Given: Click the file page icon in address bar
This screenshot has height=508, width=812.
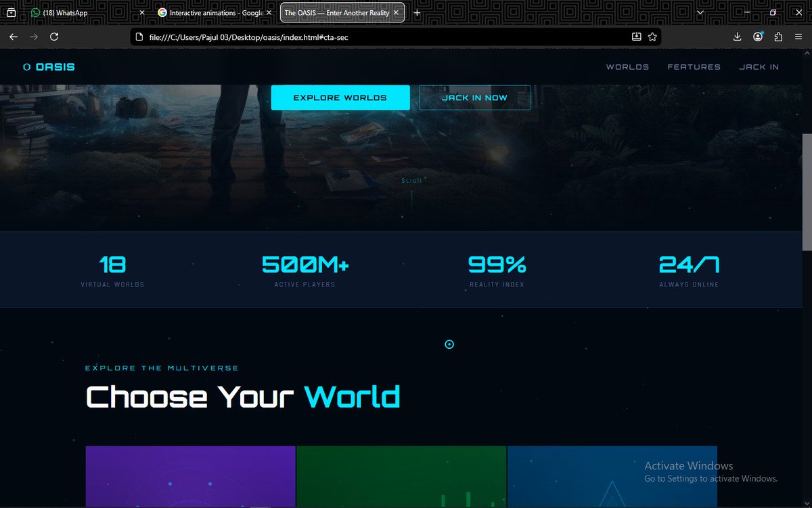Looking at the screenshot, I should click(x=140, y=37).
